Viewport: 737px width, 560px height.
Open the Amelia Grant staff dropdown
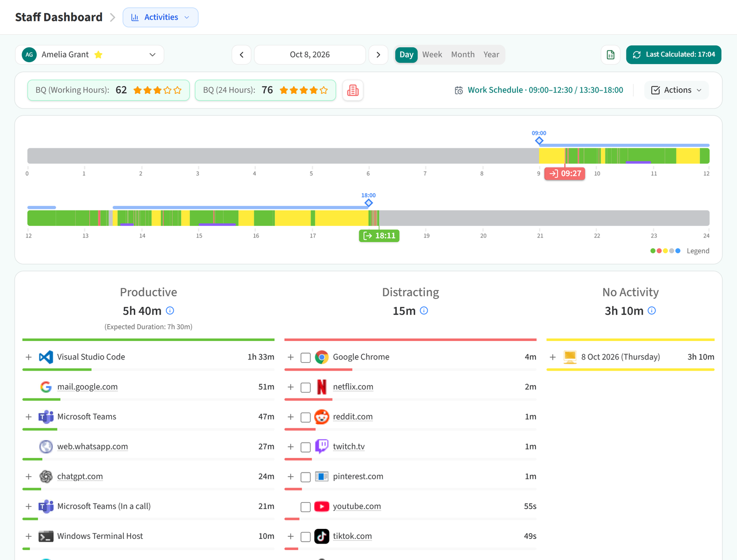point(89,55)
